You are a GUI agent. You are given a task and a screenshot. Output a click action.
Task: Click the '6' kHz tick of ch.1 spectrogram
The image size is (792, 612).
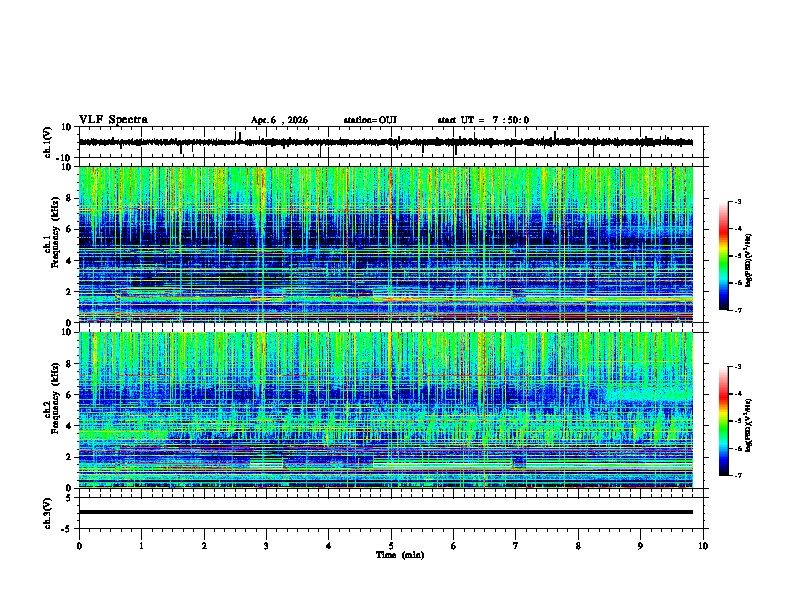click(x=69, y=230)
